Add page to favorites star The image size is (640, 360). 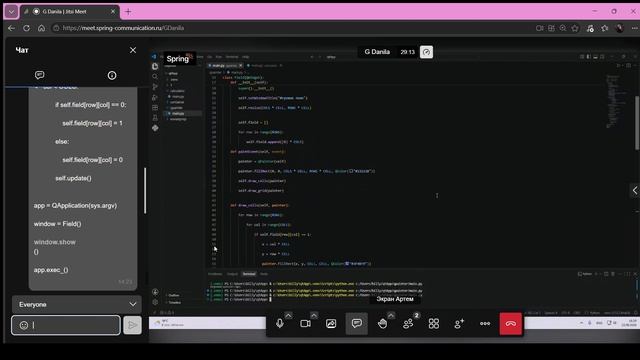coord(575,28)
